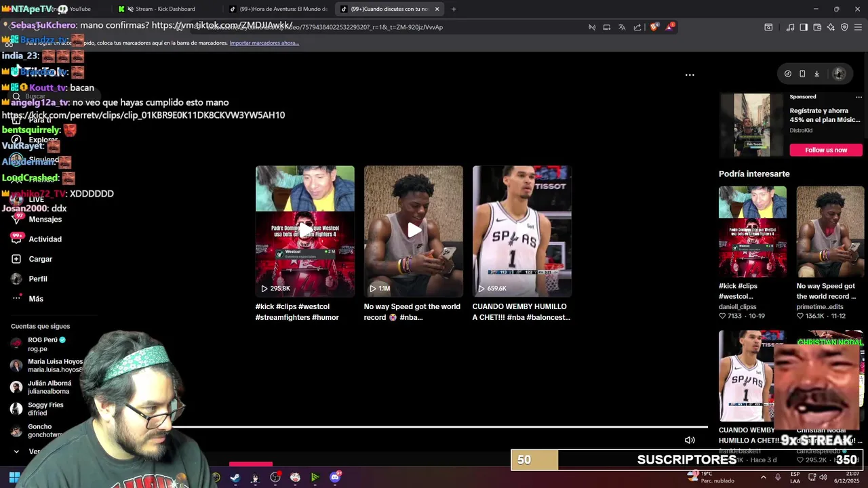Click the Actividad notification icon
Image resolution: width=868 pixels, height=488 pixels.
pos(16,239)
